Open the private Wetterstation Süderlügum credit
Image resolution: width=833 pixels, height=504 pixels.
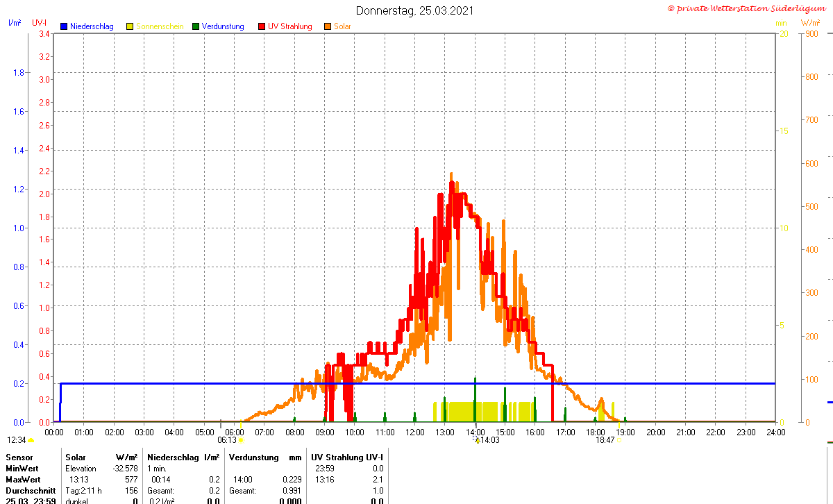pyautogui.click(x=746, y=8)
